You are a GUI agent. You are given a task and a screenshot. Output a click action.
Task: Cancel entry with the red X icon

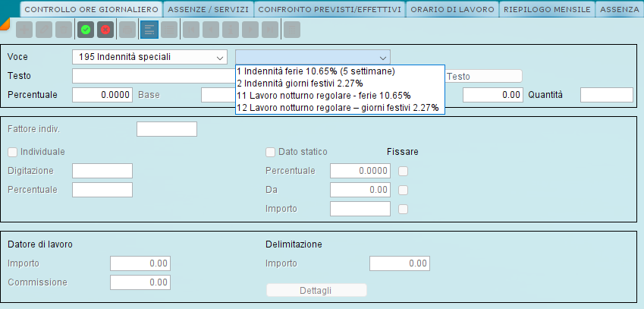[x=105, y=30]
